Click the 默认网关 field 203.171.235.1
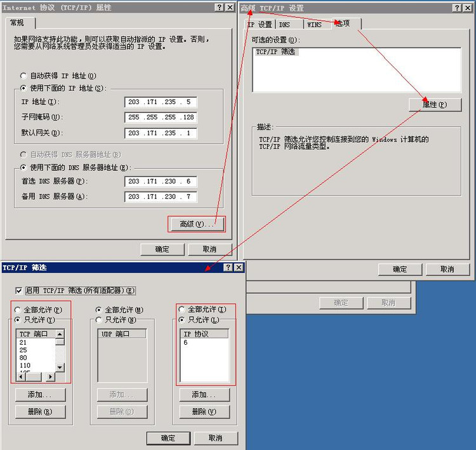This screenshot has width=476, height=450. 161,133
